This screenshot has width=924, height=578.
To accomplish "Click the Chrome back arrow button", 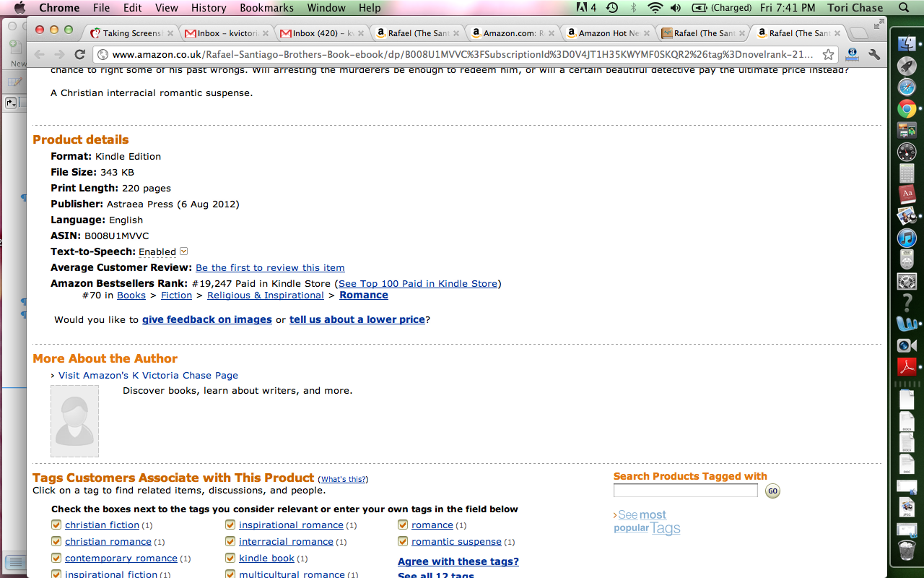I will pyautogui.click(x=40, y=54).
